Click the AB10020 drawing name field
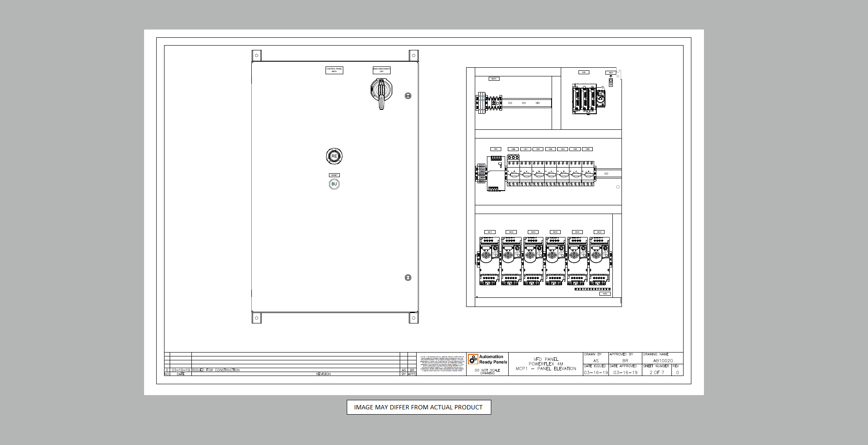Image resolution: width=868 pixels, height=445 pixels. click(663, 361)
